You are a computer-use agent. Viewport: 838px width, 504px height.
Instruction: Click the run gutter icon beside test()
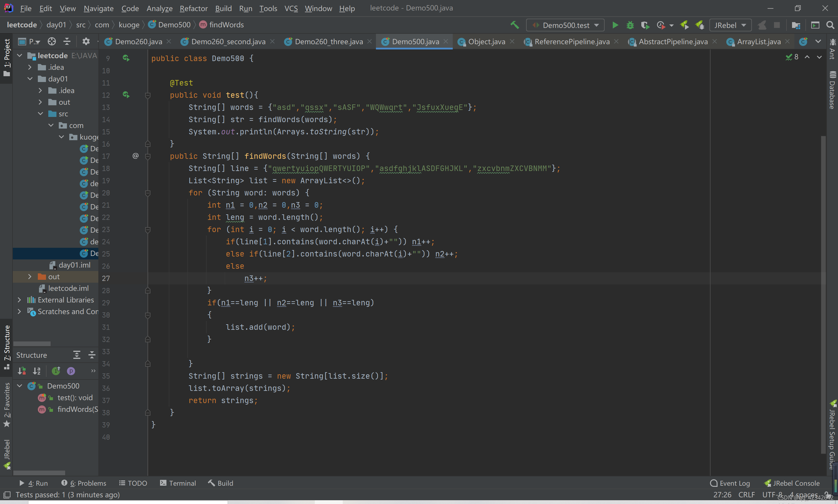126,95
